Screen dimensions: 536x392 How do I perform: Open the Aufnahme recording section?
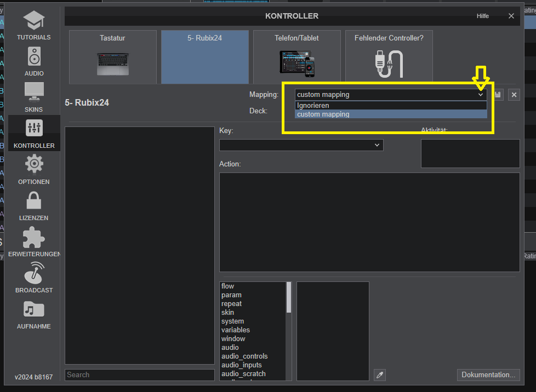[x=34, y=314]
